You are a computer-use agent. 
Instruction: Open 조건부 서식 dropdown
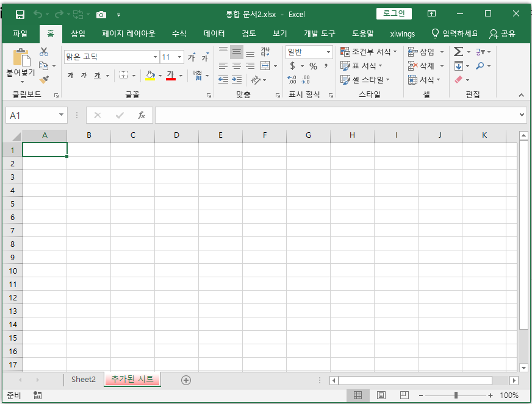368,52
